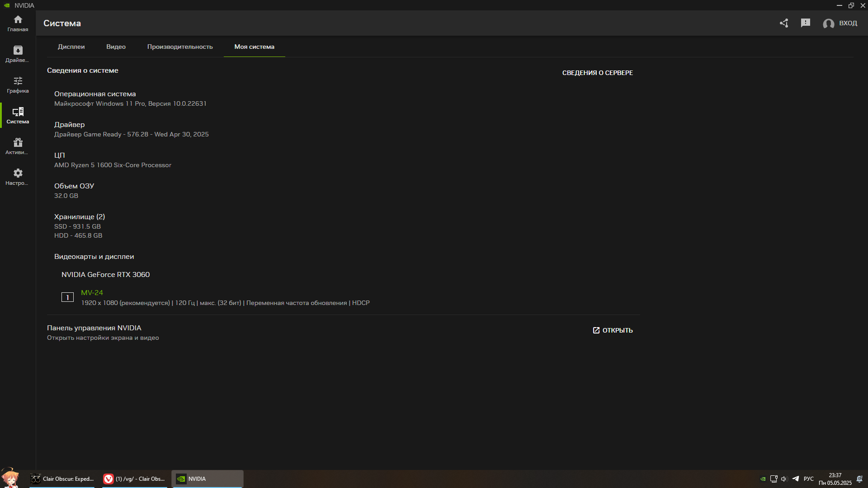Click the anime character start button
This screenshot has width=868, height=488.
coord(10,478)
